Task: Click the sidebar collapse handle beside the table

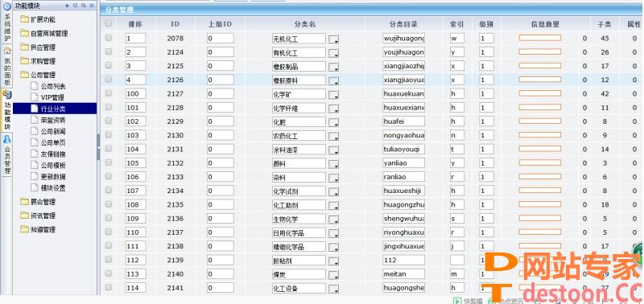Action: 98,146
